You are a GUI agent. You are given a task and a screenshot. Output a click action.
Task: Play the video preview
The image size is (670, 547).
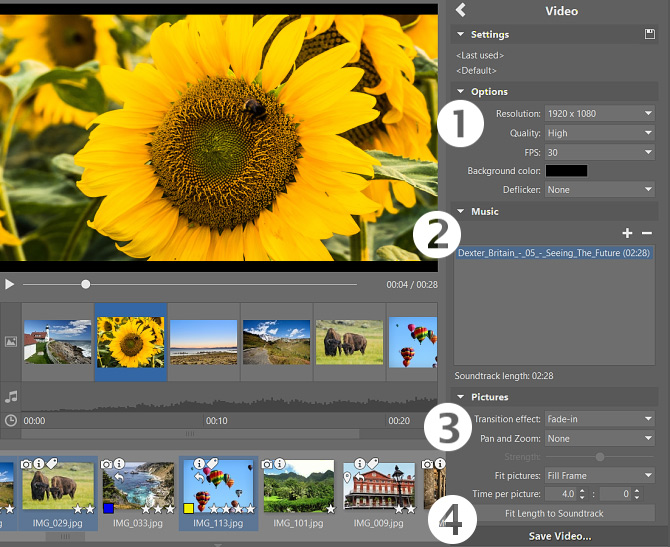9,284
